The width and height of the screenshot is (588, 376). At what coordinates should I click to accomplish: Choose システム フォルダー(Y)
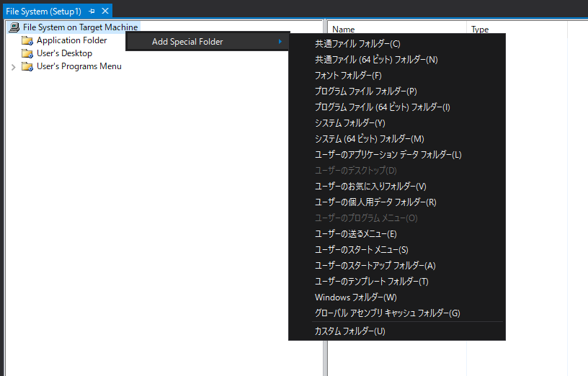point(397,123)
